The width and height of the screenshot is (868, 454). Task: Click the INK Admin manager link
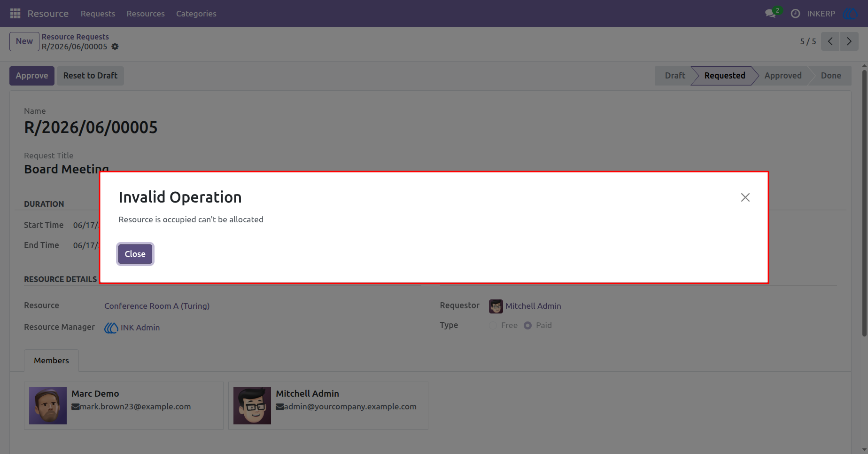coord(140,328)
